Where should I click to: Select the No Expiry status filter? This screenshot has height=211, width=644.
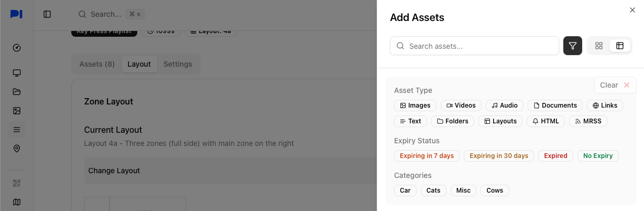[x=598, y=156]
